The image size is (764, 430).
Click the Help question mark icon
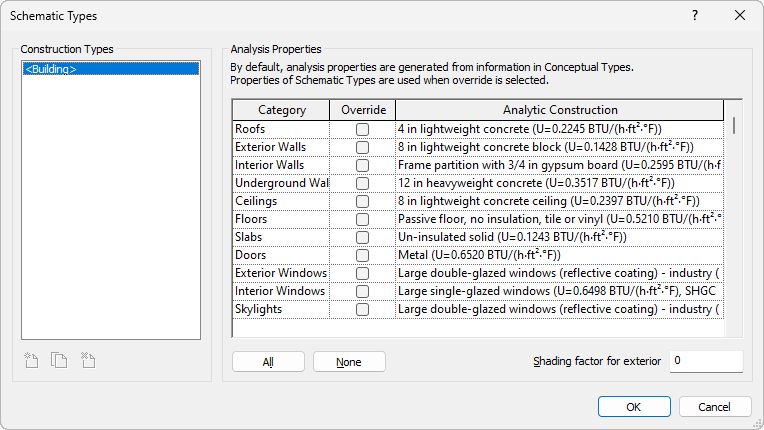pos(695,16)
